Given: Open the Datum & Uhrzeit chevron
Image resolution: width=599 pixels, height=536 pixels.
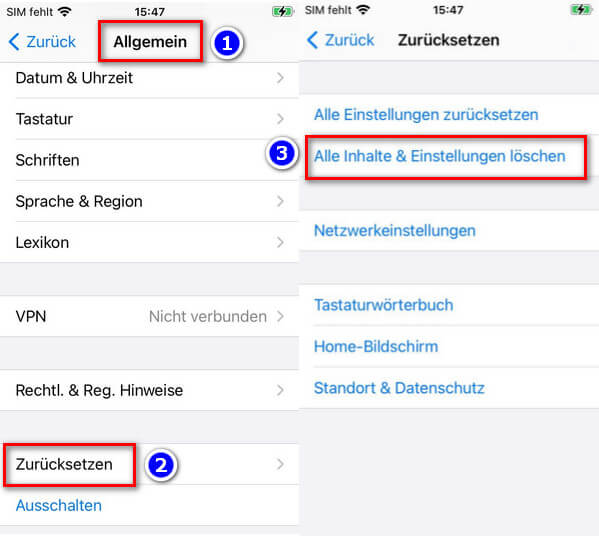Looking at the screenshot, I should click(x=280, y=78).
